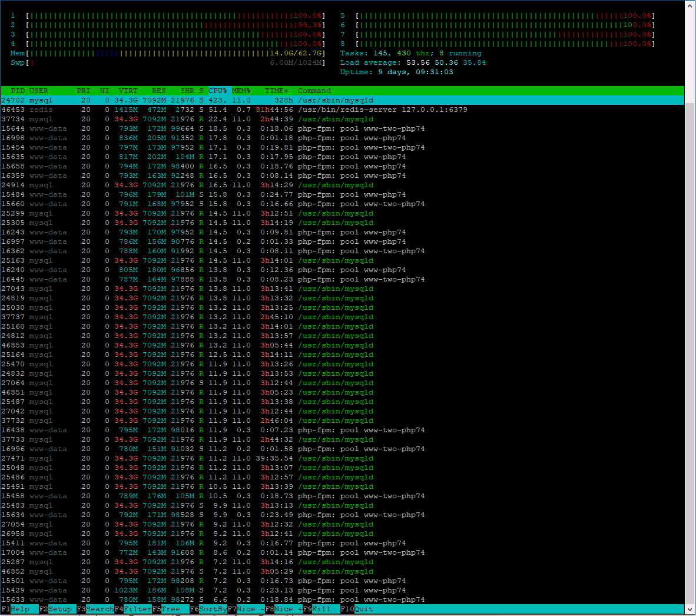696x616 pixels.
Task: Click the scrollbar up arrow
Action: pos(690,5)
